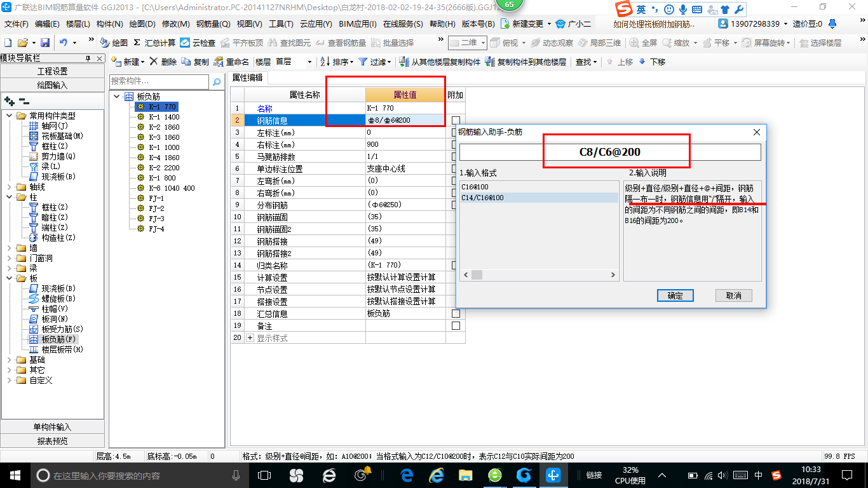Expand 显示样式 property row
The image size is (868, 488).
[250, 338]
